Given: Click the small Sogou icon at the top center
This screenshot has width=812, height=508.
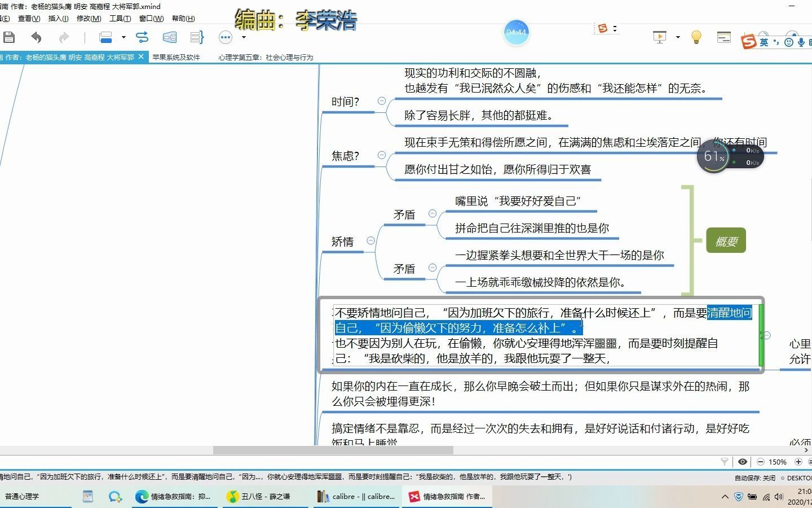Looking at the screenshot, I should 603,28.
